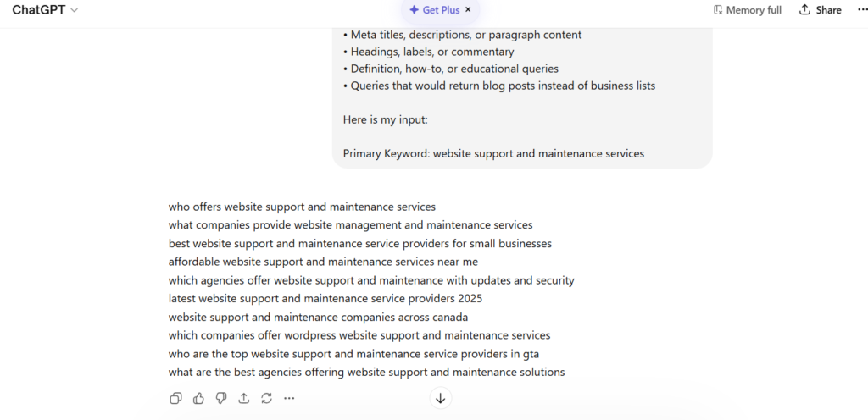Click the Share button in the header
868x420 pixels.
tap(820, 10)
